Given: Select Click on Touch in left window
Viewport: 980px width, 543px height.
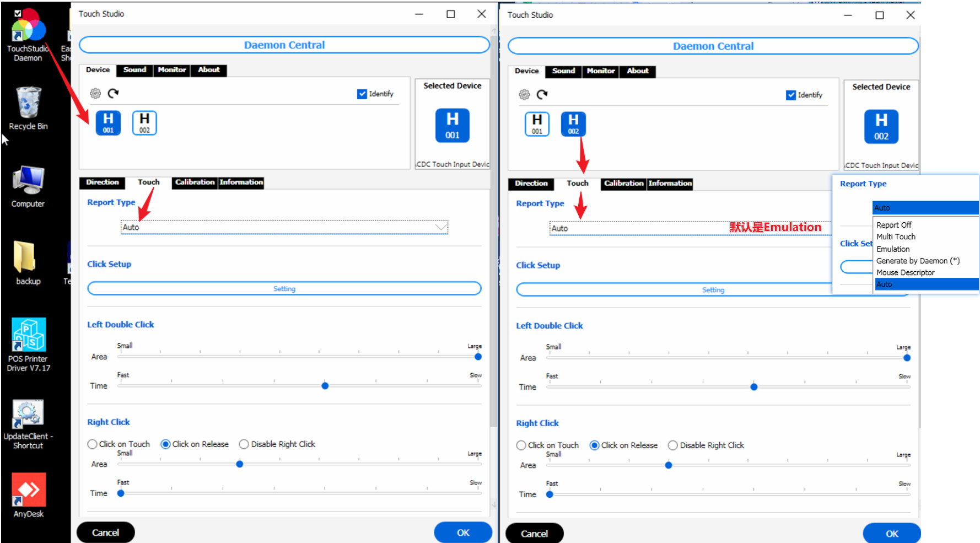Looking at the screenshot, I should click(119, 444).
